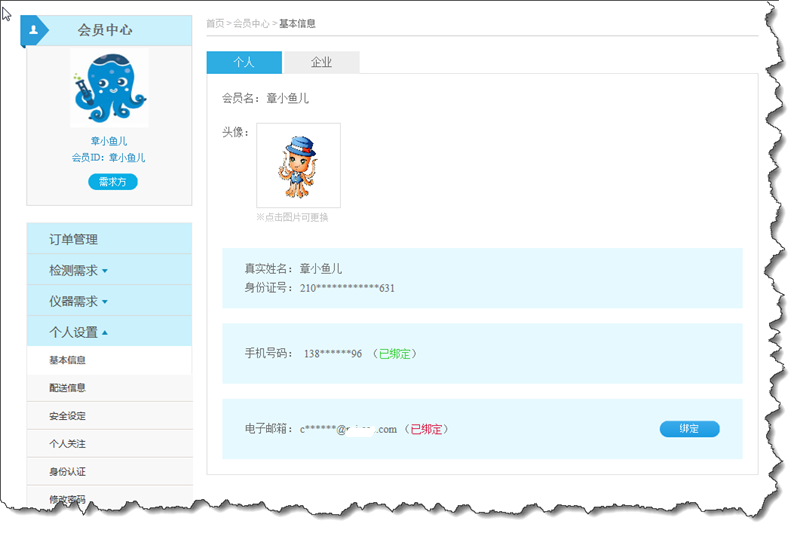Expand the 仪器需求 dropdown arrow
The width and height of the screenshot is (800, 533).
[x=105, y=301]
